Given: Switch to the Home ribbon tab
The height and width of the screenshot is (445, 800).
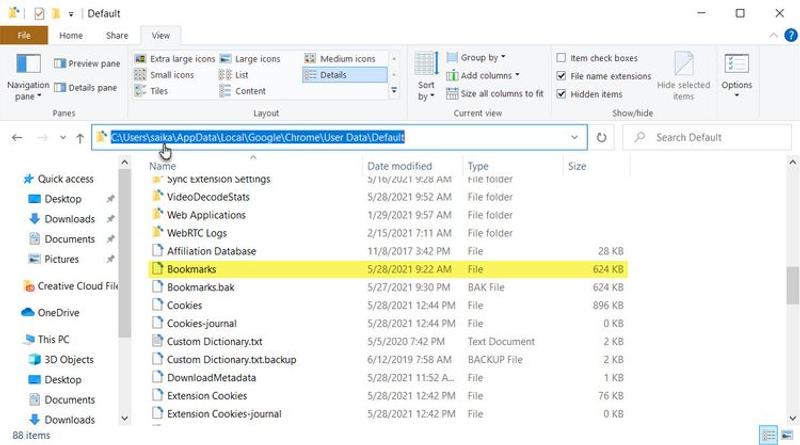Looking at the screenshot, I should [71, 35].
